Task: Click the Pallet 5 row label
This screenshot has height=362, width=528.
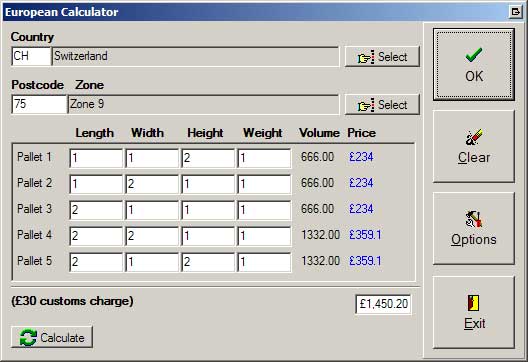Action: [x=34, y=261]
